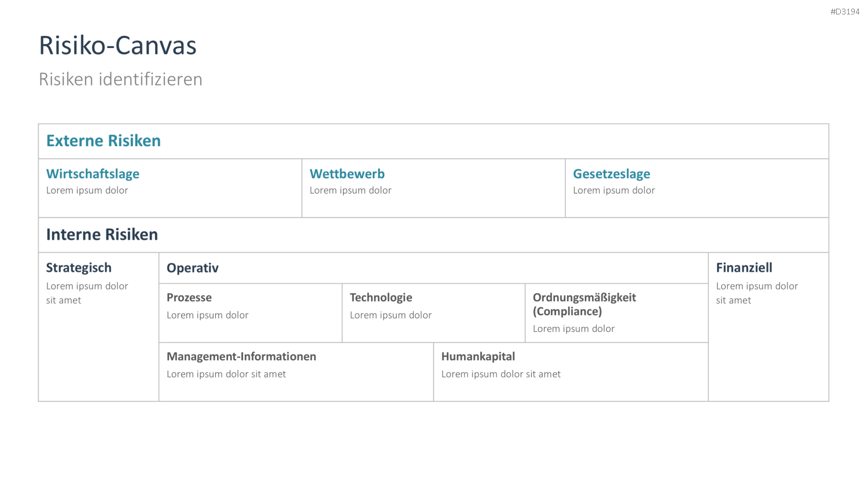868x488 pixels.
Task: Select the Wettbewerb heading
Action: click(x=347, y=173)
